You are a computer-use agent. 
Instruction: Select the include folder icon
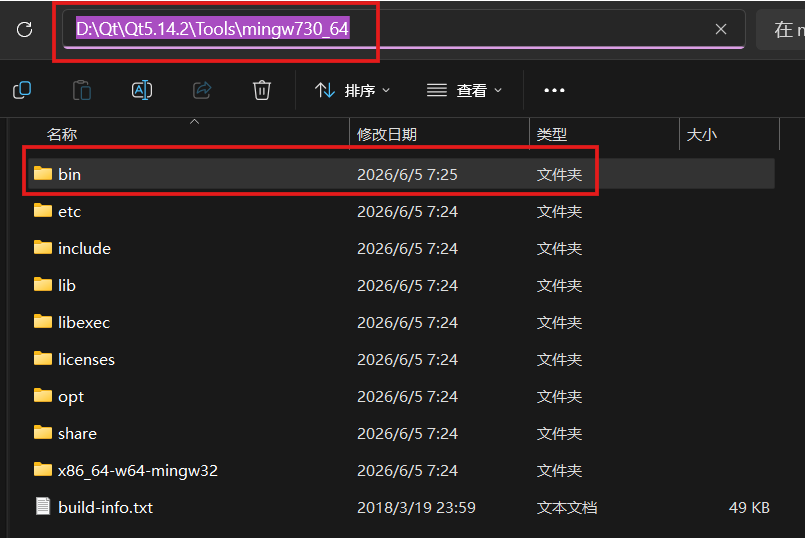43,247
